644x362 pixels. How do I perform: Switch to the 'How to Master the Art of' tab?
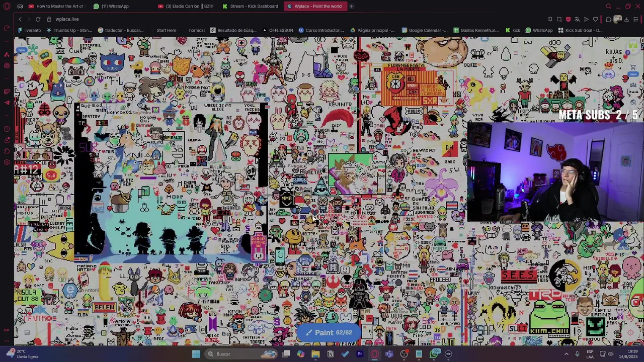(56, 6)
